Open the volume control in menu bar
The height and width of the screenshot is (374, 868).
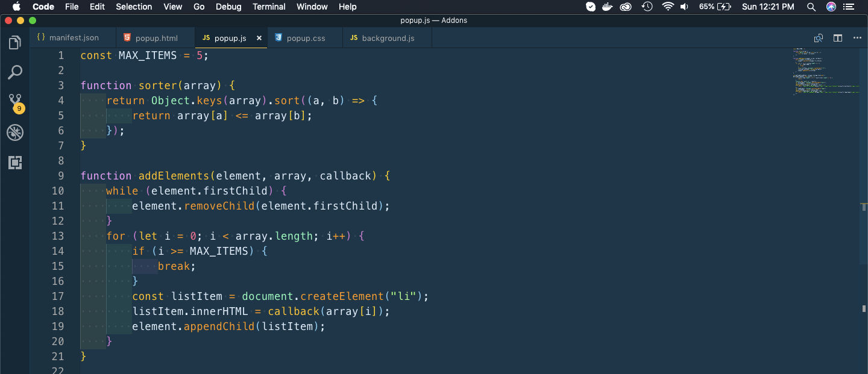(684, 7)
